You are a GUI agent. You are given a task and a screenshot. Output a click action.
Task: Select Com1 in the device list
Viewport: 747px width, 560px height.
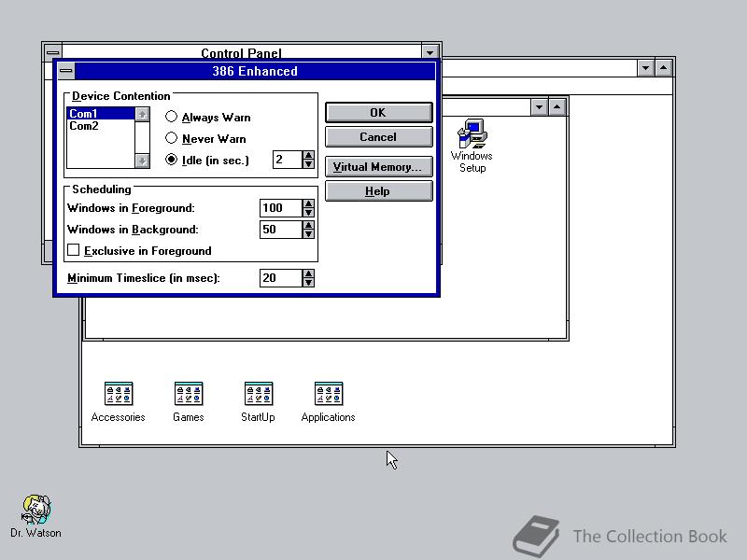101,113
